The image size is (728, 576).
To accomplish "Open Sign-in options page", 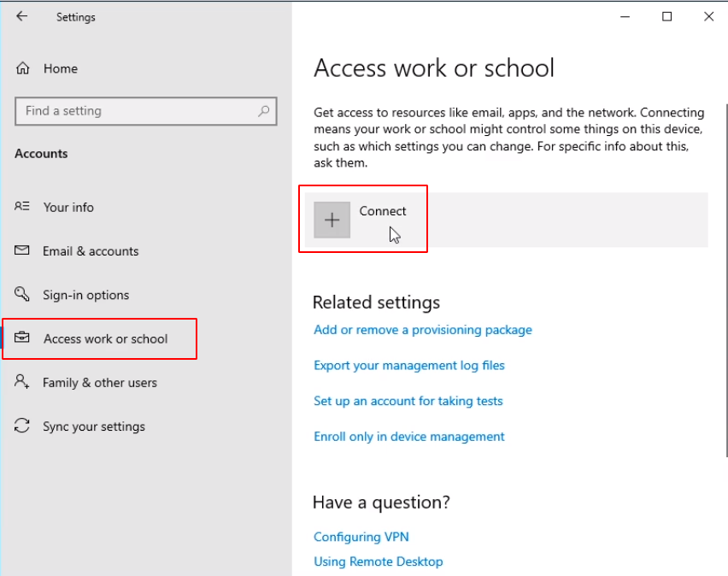I will 86,295.
